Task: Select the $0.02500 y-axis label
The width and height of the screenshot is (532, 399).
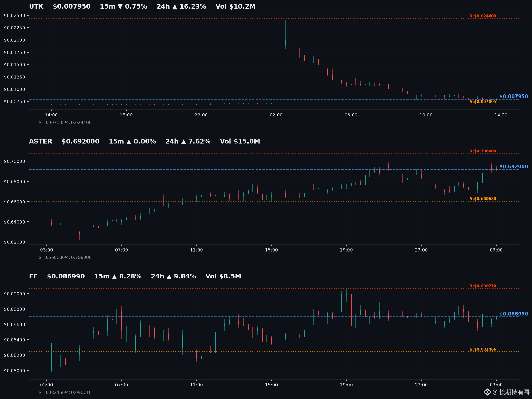Action: coord(14,16)
